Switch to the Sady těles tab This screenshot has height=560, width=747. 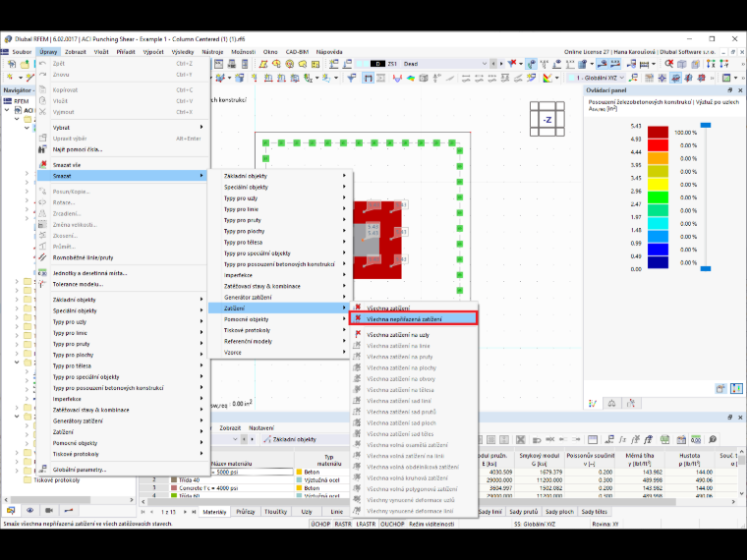pos(594,512)
